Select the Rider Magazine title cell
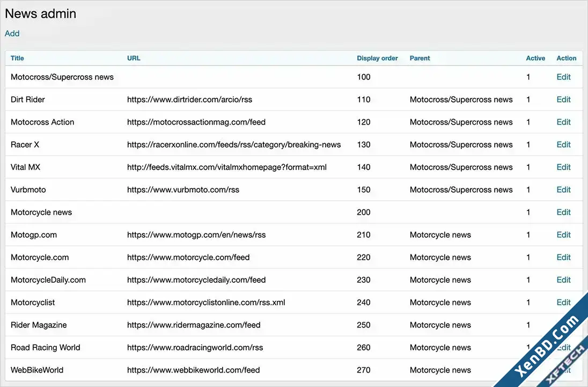Image resolution: width=588 pixels, height=387 pixels. (x=39, y=325)
